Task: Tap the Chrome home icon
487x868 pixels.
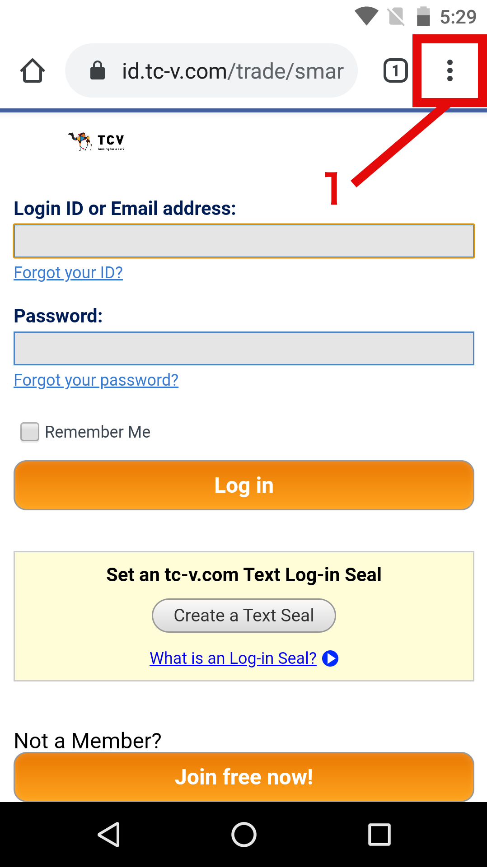Action: click(33, 71)
